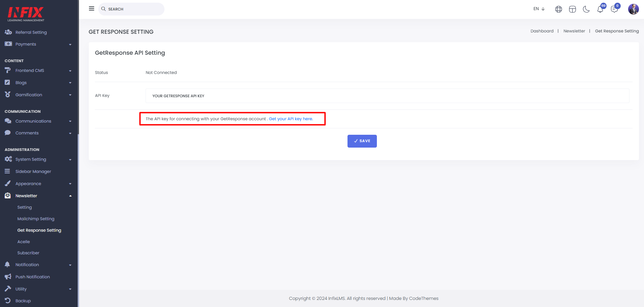Expand the Gamification menu arrow

[x=70, y=95]
